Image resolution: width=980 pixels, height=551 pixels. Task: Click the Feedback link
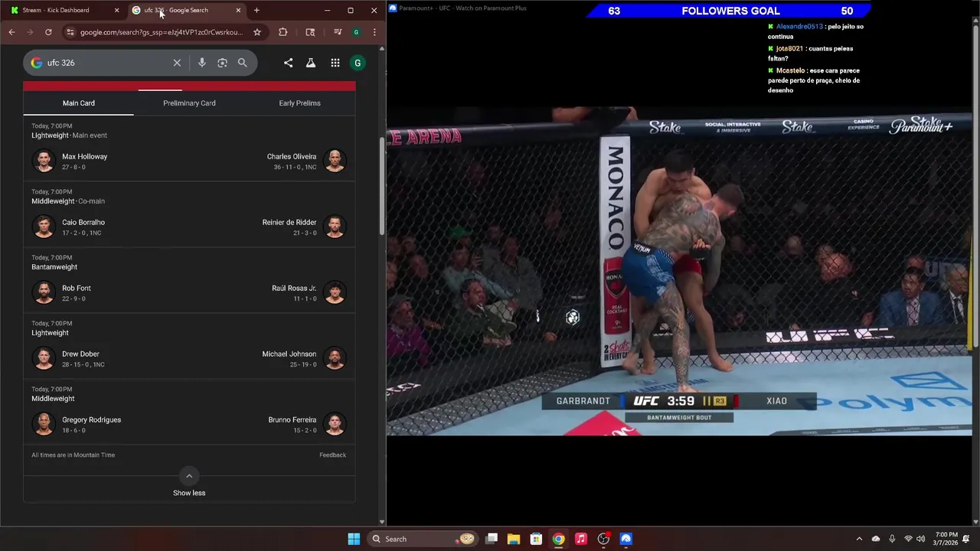332,455
